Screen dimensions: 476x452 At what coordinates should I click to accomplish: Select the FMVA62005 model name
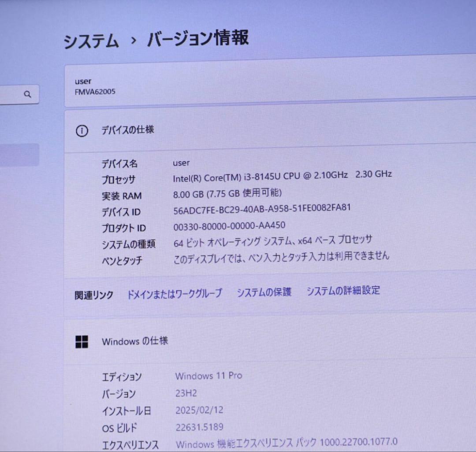click(x=95, y=92)
